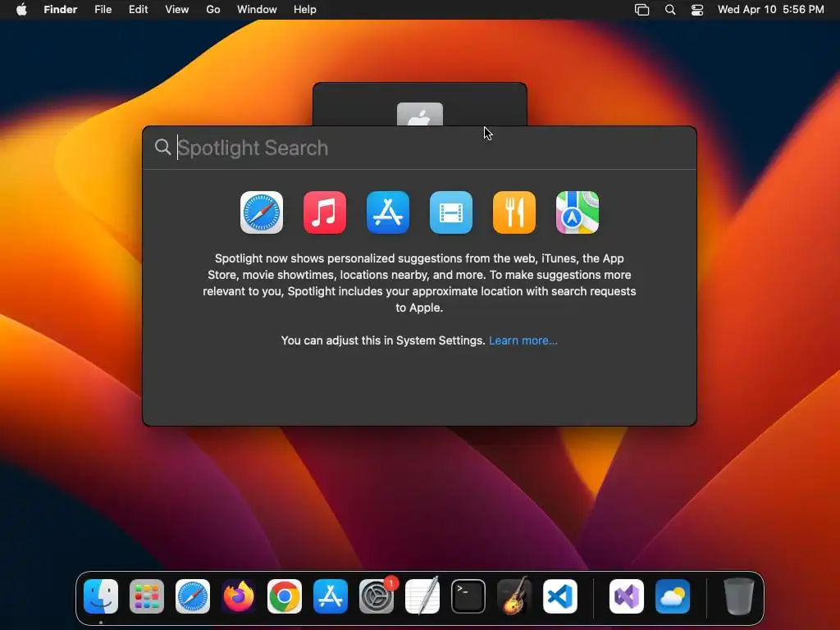The height and width of the screenshot is (630, 840).
Task: Open Safari suggestion in Spotlight panel
Action: [262, 212]
